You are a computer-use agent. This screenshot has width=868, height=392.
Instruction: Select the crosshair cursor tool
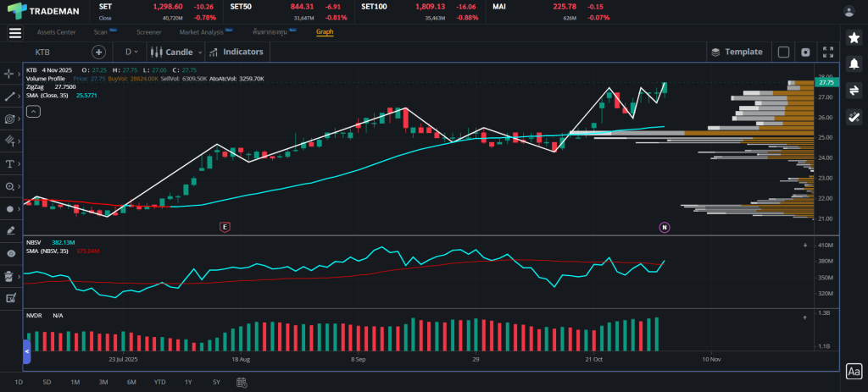(x=10, y=75)
